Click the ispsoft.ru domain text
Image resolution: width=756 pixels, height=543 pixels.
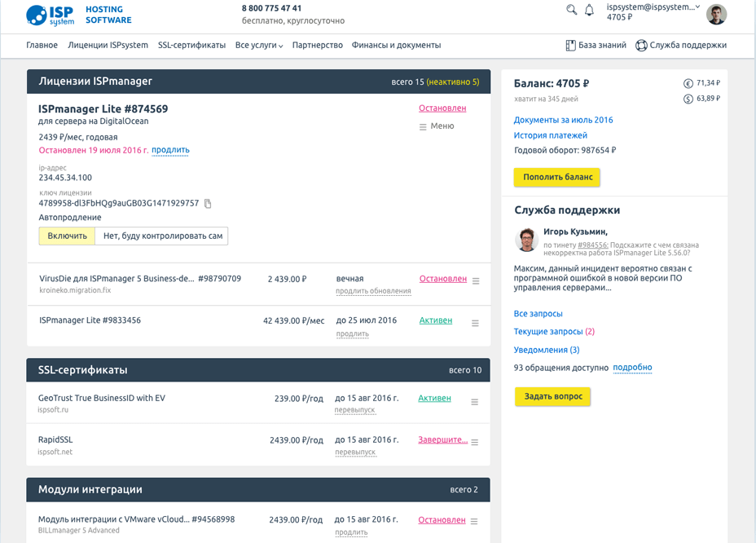pos(53,410)
